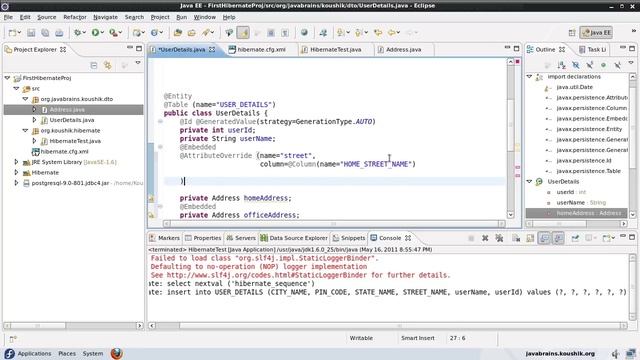Toggle Show Console on standard output change

pos(544,238)
